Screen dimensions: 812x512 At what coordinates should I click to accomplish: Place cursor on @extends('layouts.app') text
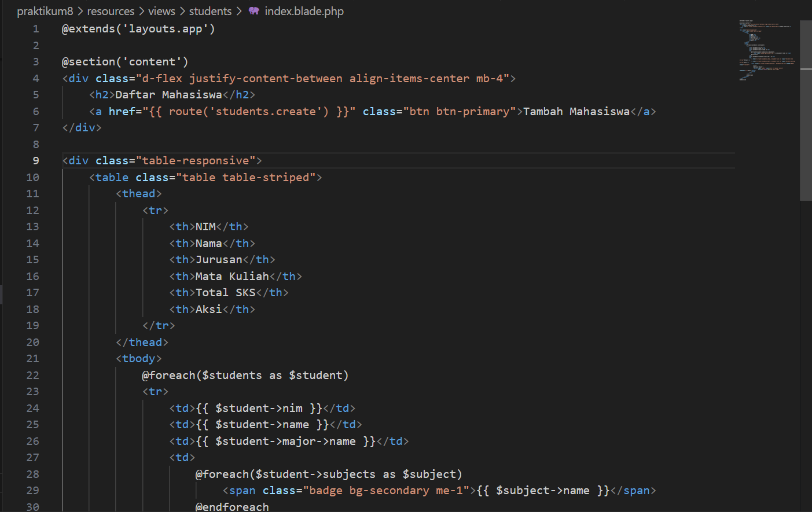(x=138, y=29)
